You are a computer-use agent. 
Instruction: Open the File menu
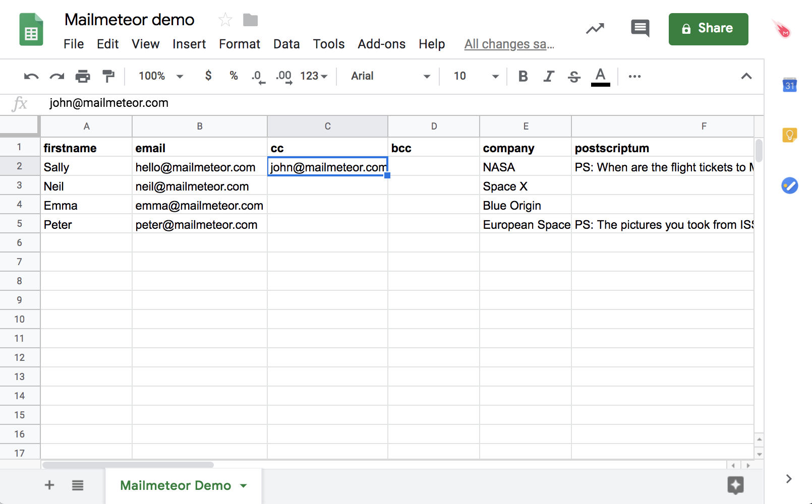(x=74, y=44)
